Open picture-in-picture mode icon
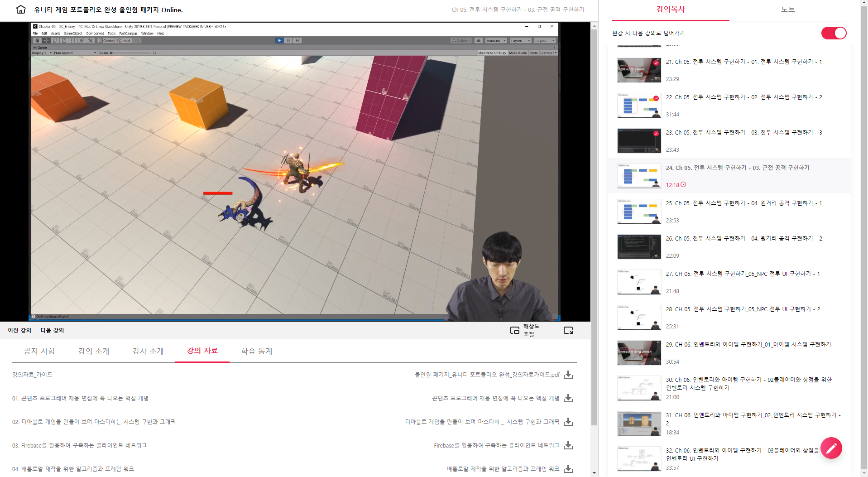The height and width of the screenshot is (477, 868). pyautogui.click(x=515, y=330)
